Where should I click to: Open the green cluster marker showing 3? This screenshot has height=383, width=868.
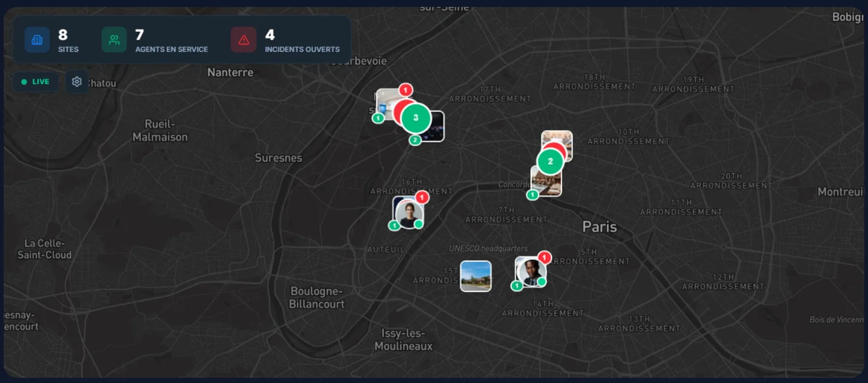[x=415, y=118]
